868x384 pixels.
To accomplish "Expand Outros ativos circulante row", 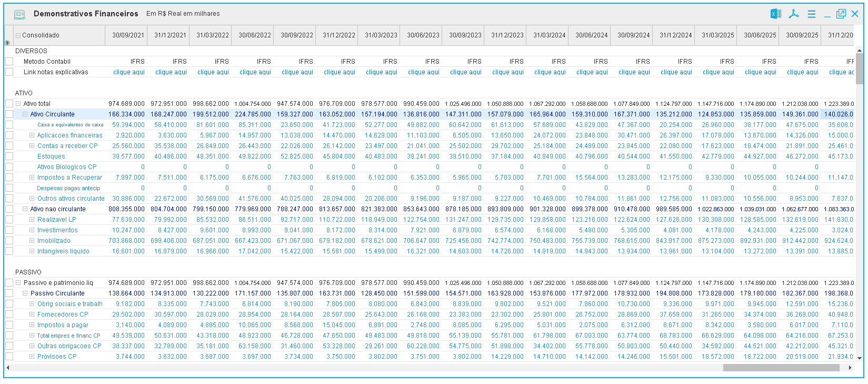I will tap(32, 199).
